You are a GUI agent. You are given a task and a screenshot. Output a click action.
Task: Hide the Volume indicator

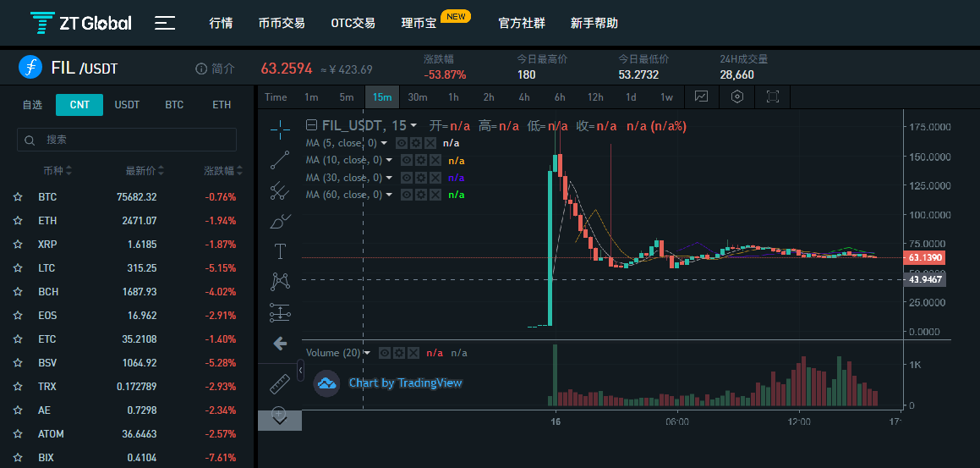[x=385, y=353]
